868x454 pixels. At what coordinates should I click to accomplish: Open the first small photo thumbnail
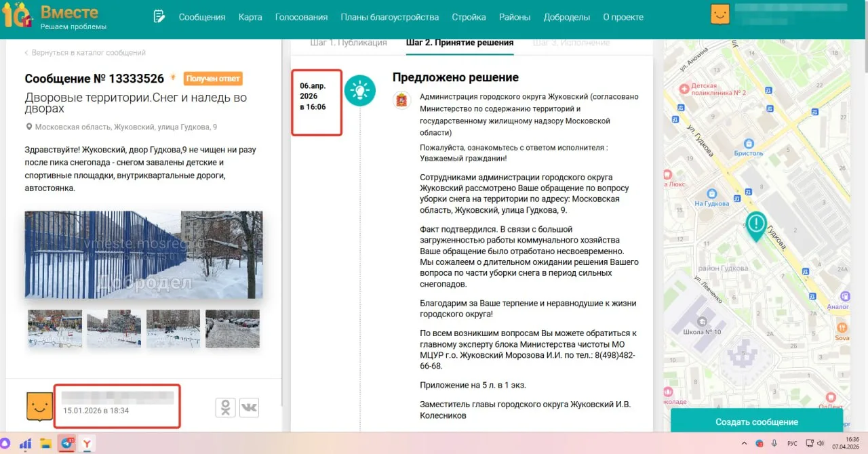point(55,329)
